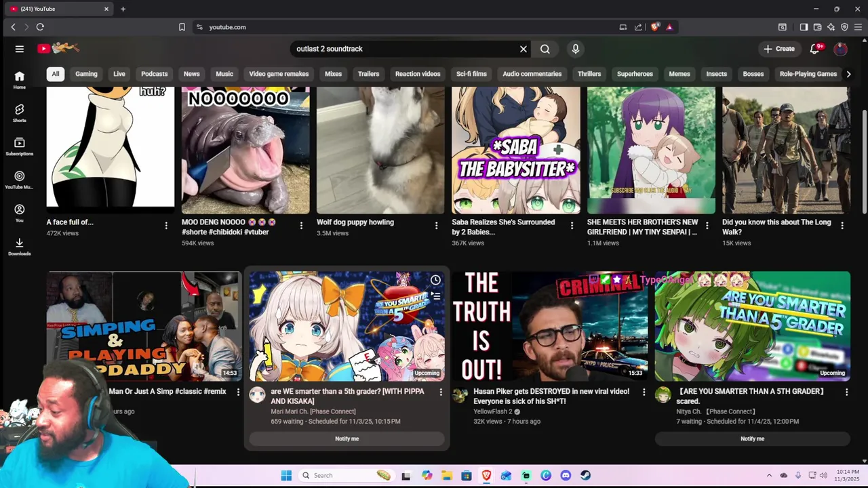Open Steam from the taskbar
Screen dimensions: 868x488
[585, 475]
